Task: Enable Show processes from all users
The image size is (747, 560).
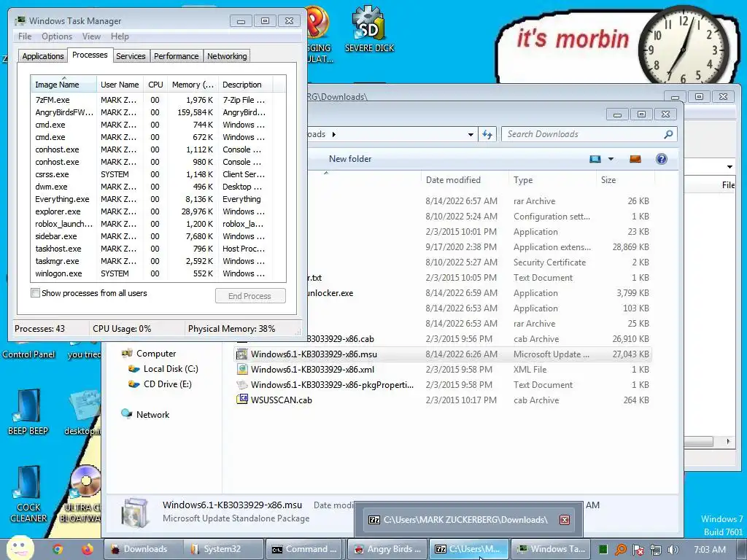Action: point(35,293)
